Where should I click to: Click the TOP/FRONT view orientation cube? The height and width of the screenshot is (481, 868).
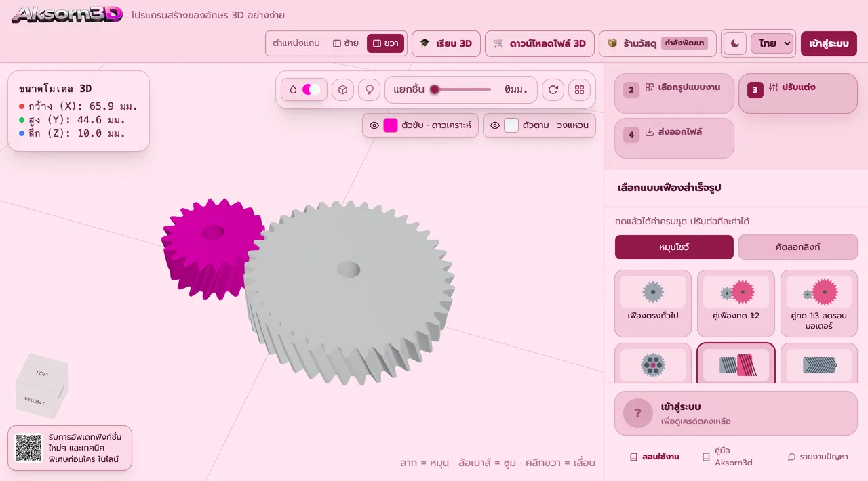[x=41, y=385]
